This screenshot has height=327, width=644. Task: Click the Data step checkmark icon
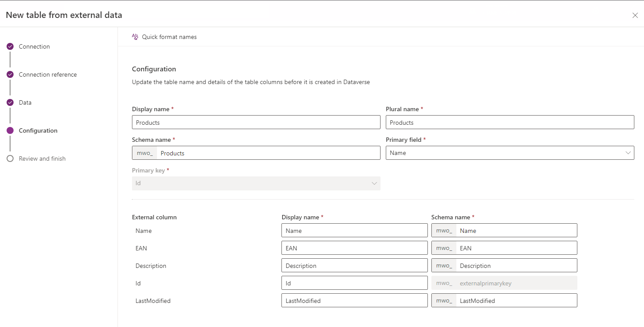(x=10, y=102)
